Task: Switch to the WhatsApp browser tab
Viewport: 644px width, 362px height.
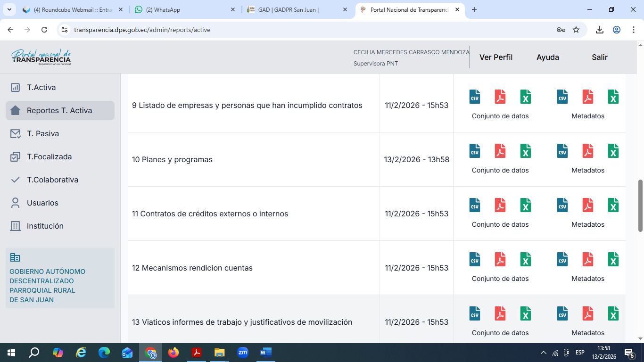Action: (x=184, y=9)
